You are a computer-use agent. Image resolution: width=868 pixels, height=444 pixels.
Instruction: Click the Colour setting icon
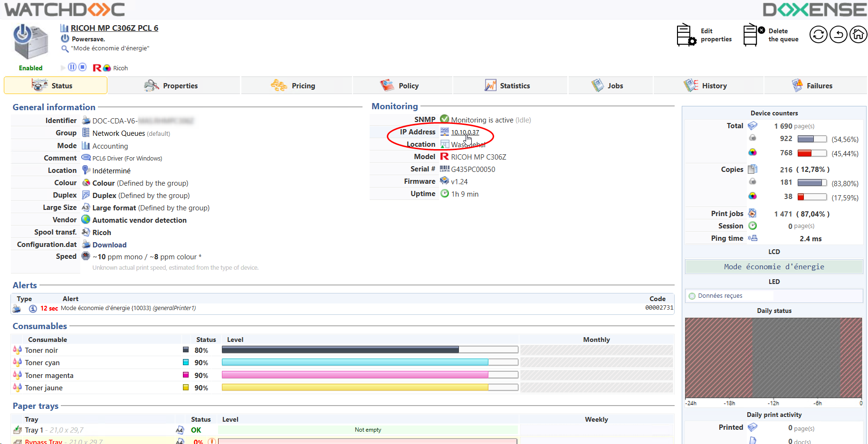(86, 182)
